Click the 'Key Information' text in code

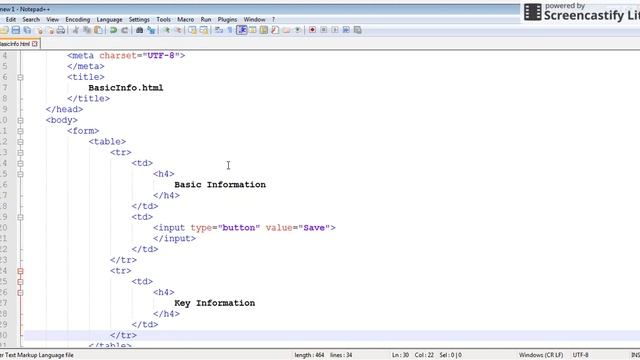(215, 303)
